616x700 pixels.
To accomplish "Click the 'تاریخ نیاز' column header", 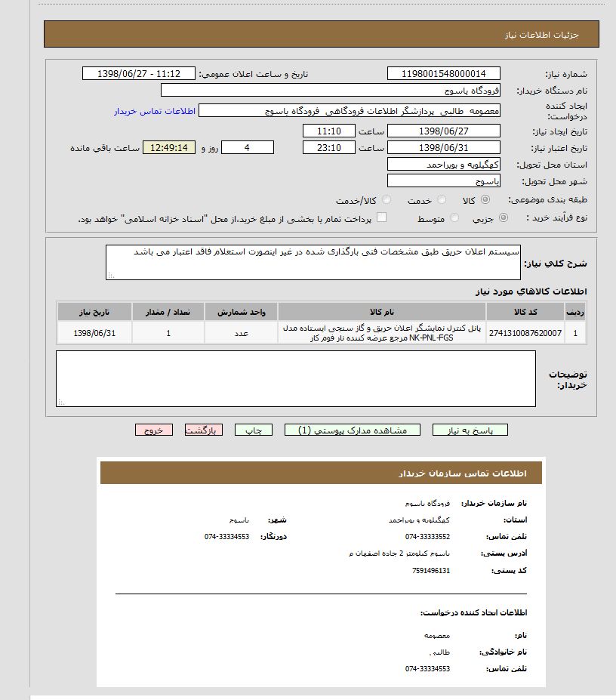I will pos(95,312).
